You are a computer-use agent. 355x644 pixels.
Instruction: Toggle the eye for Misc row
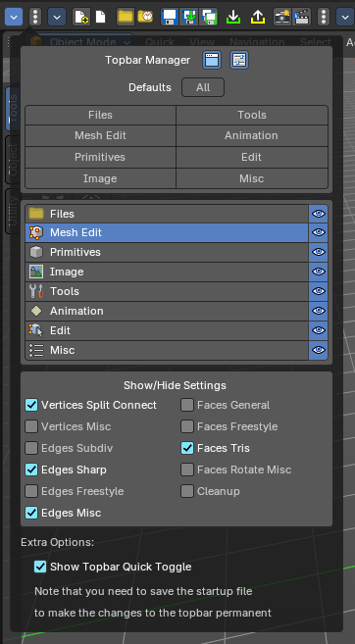319,350
